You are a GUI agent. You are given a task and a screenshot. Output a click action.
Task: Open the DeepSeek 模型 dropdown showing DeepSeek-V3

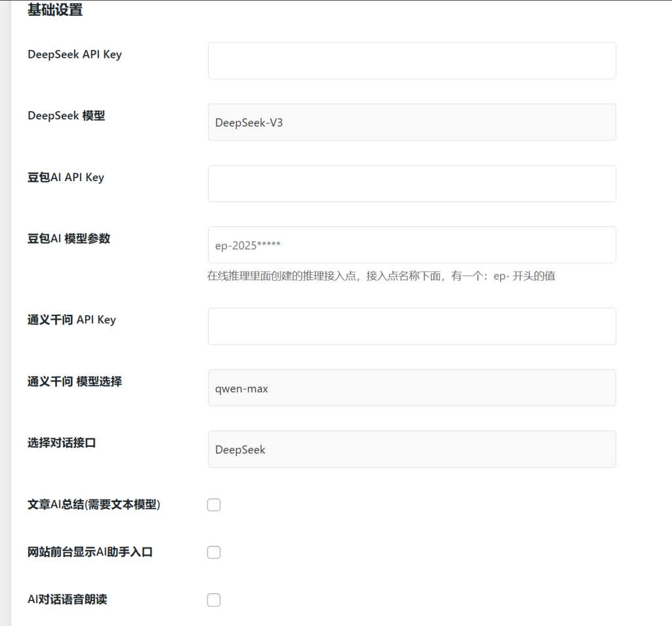pyautogui.click(x=411, y=122)
